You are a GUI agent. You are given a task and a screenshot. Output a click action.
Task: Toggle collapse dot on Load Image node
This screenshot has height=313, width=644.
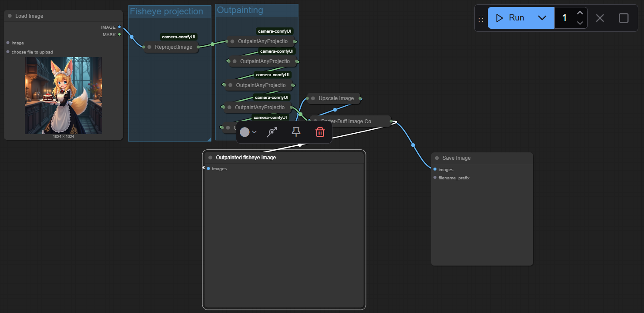[x=10, y=16]
